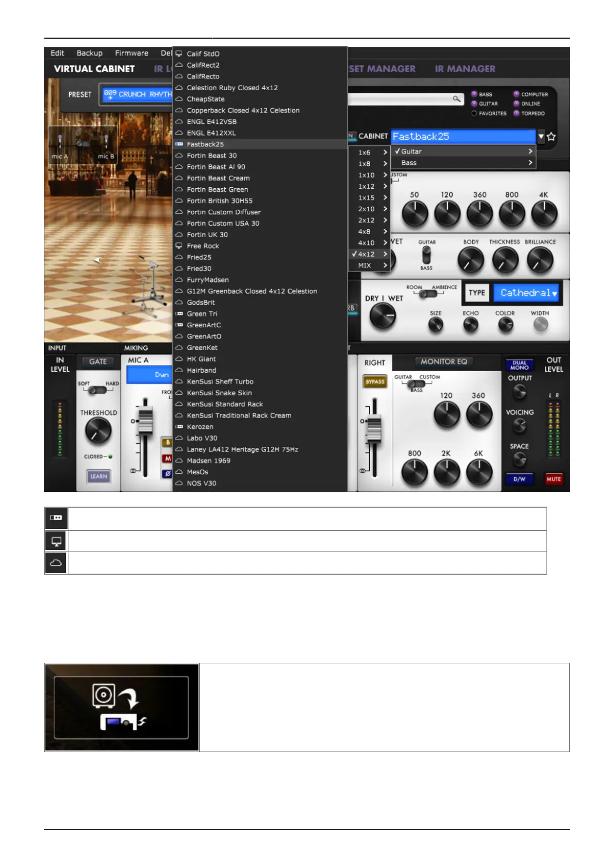This screenshot has width=614, height=868.
Task: Click the cloud icon beside Fried25
Action: click(179, 257)
